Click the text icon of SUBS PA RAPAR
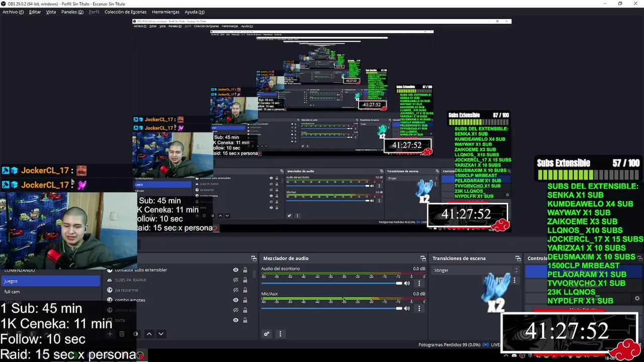Viewport: 644px width, 362px height. 109,280
